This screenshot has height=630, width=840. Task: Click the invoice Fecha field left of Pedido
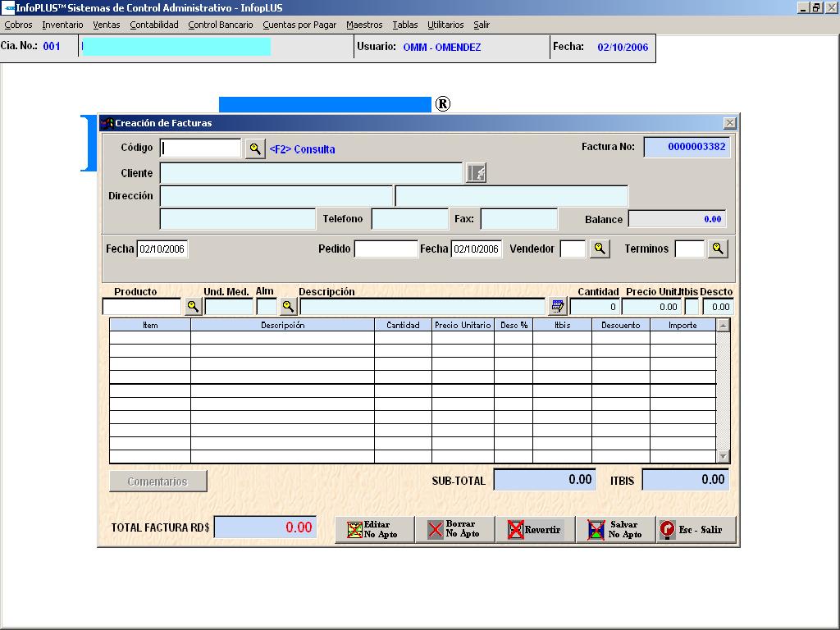(162, 249)
